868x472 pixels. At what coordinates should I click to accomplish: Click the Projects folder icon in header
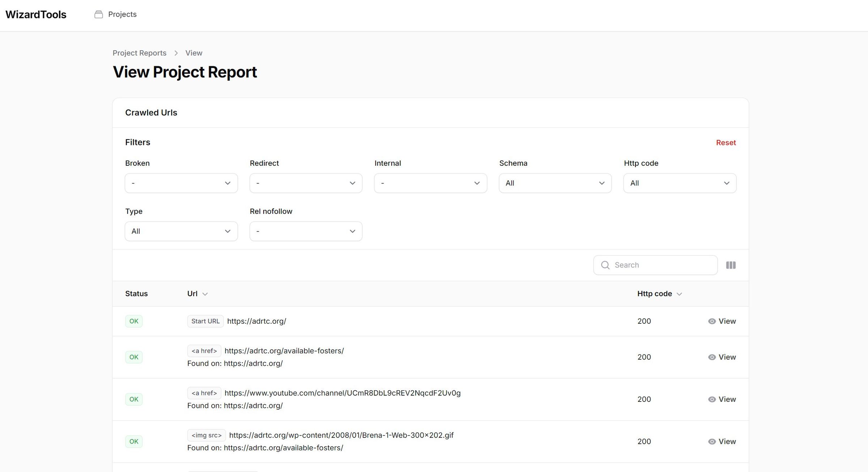[x=98, y=14]
